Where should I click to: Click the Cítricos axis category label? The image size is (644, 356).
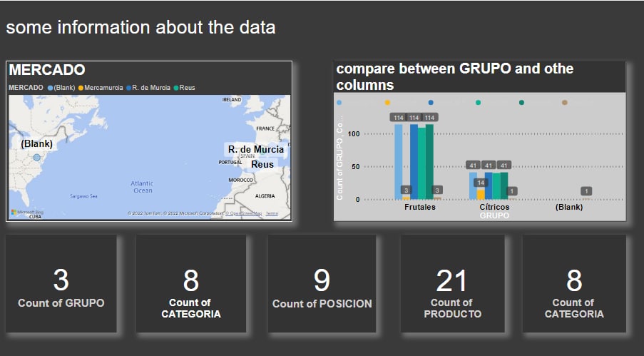coord(494,207)
